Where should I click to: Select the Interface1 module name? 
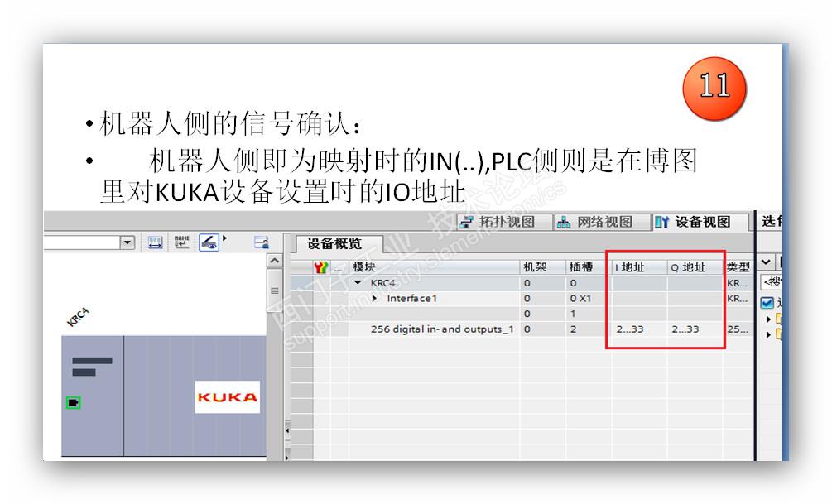(411, 298)
